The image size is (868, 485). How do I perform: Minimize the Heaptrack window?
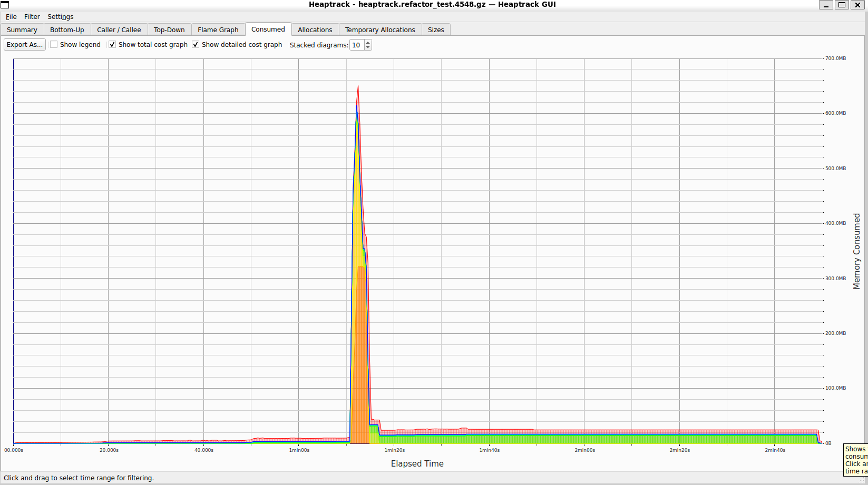(826, 5)
